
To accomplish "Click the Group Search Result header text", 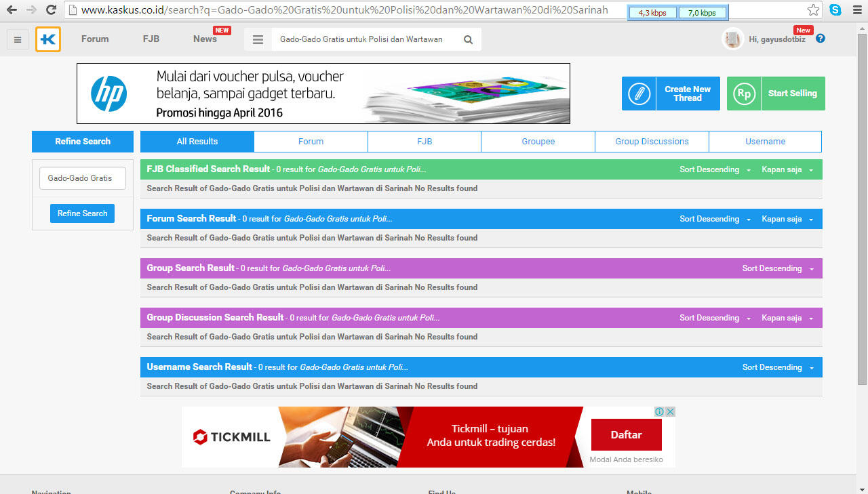I will pyautogui.click(x=191, y=268).
